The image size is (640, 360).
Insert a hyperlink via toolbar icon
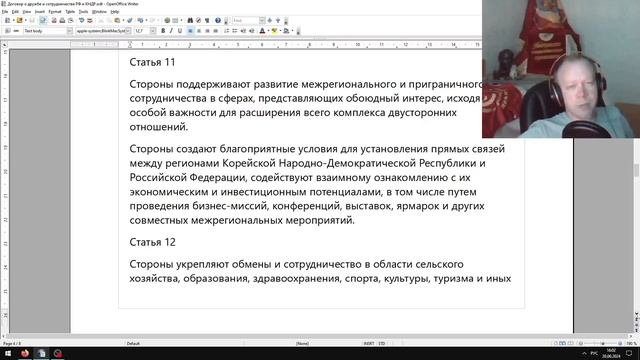pyautogui.click(x=167, y=20)
